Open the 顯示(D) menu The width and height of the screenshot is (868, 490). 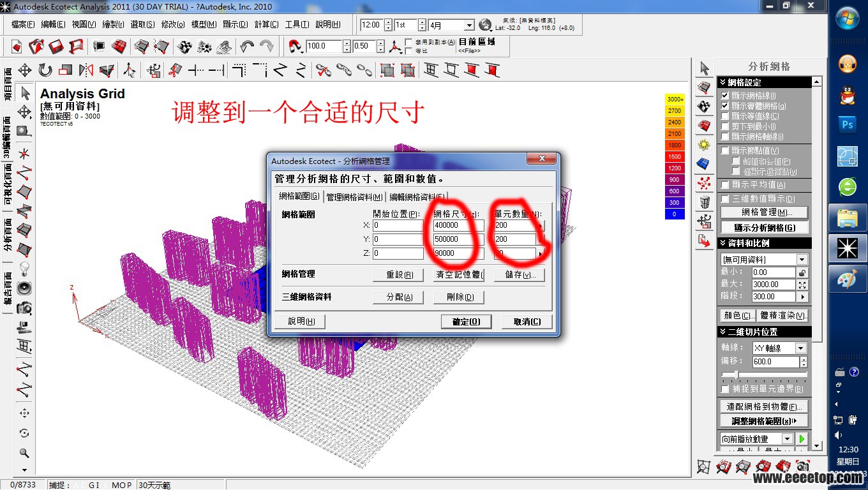[x=235, y=24]
